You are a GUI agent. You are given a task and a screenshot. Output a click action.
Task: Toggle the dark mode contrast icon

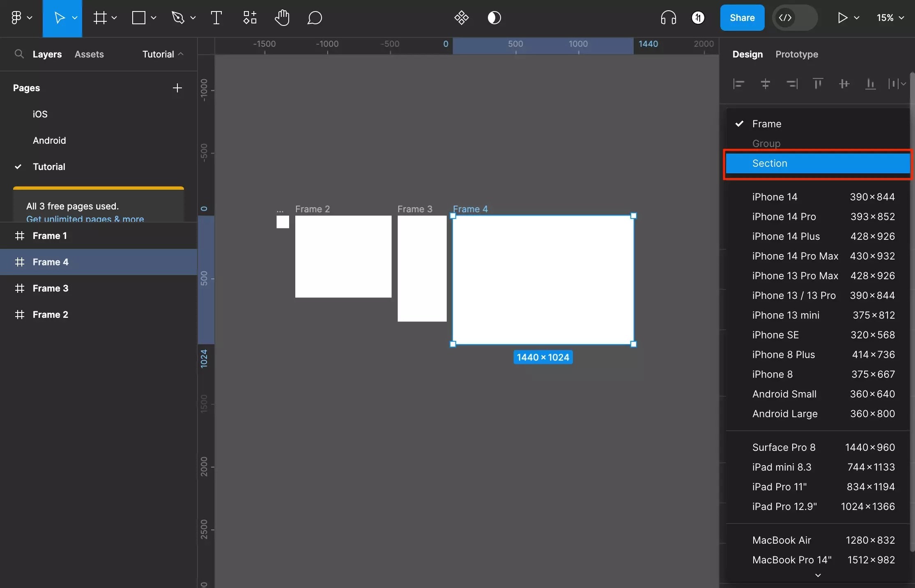pos(494,18)
